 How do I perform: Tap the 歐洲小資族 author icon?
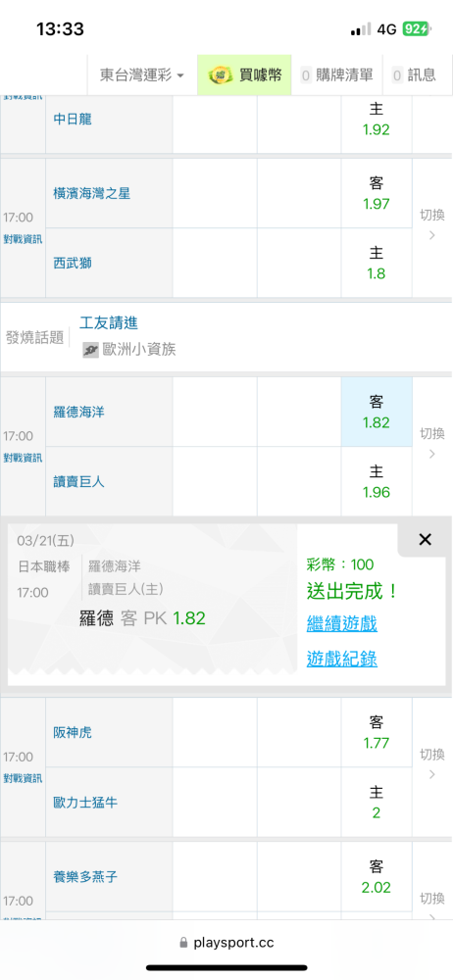click(91, 350)
